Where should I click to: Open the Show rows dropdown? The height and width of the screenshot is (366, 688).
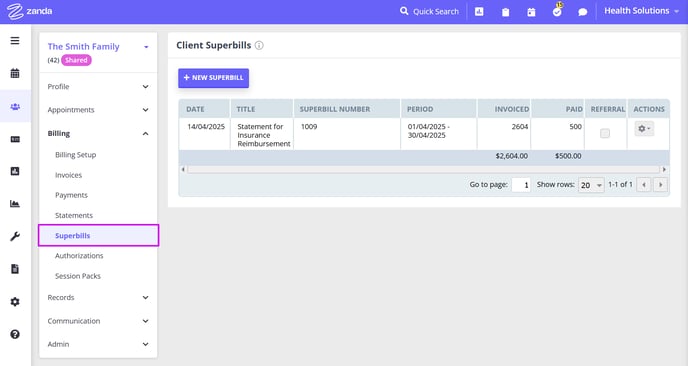click(591, 185)
